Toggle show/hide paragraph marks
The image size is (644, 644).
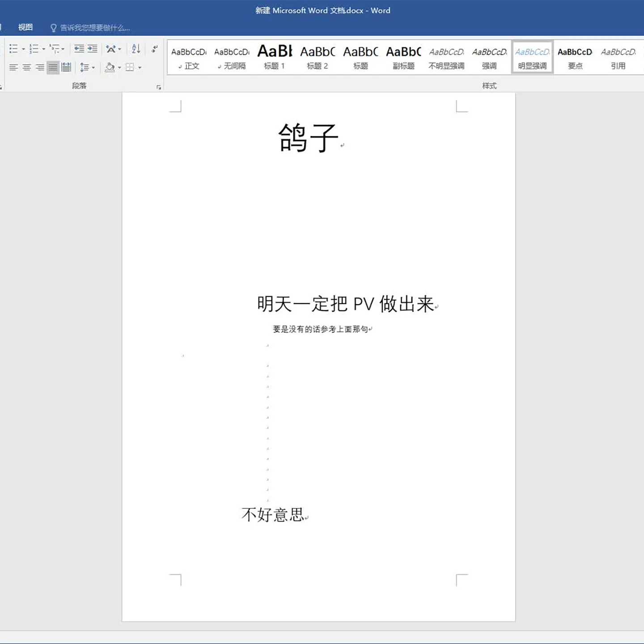pyautogui.click(x=154, y=49)
